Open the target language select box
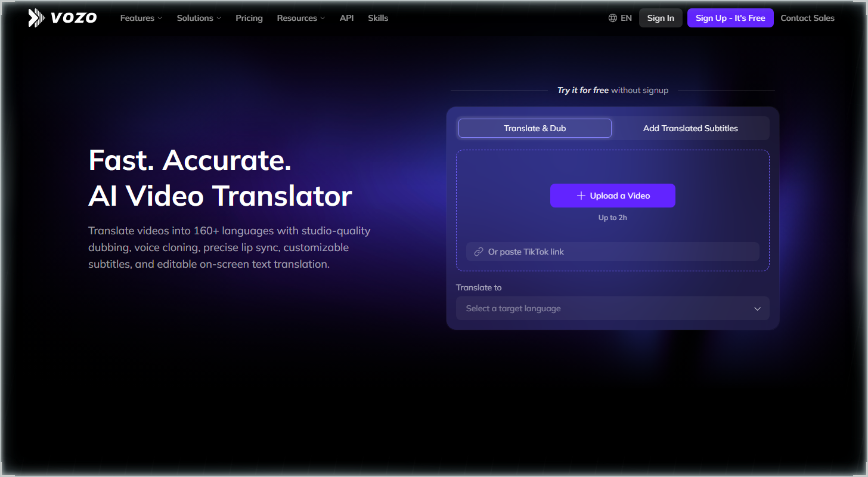The height and width of the screenshot is (477, 868). click(613, 308)
